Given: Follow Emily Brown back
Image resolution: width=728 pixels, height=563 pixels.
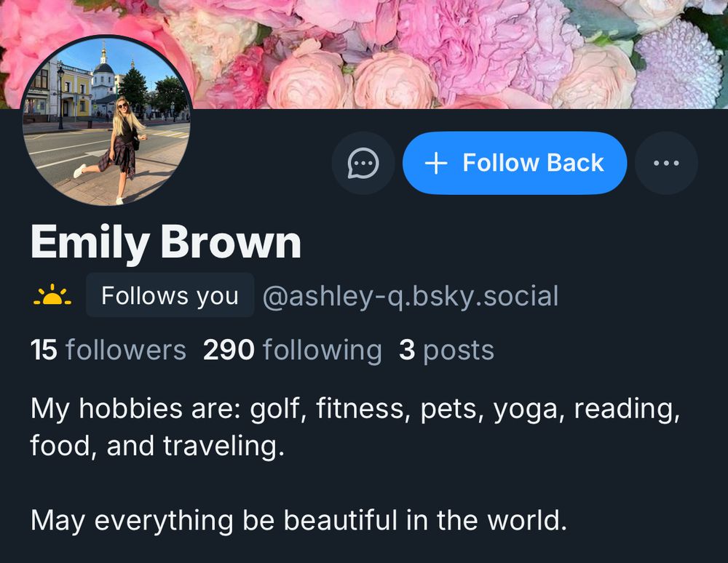Looking at the screenshot, I should point(515,163).
